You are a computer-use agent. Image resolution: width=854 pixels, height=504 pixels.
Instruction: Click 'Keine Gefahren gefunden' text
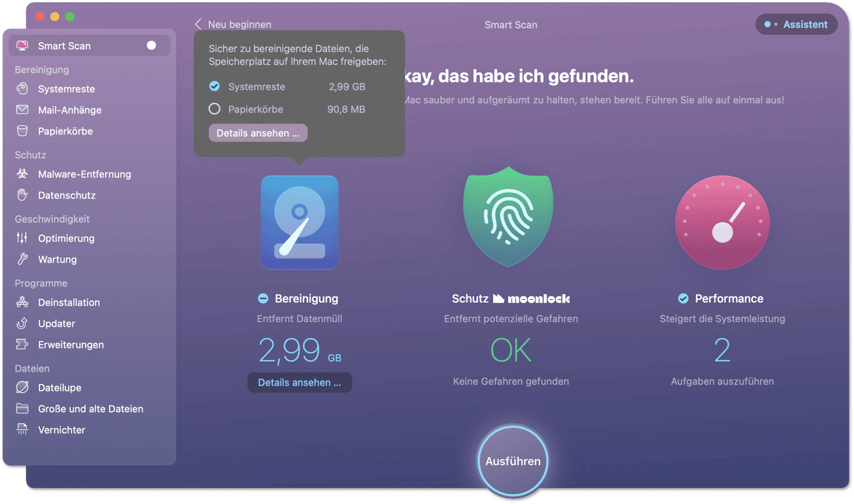point(511,381)
